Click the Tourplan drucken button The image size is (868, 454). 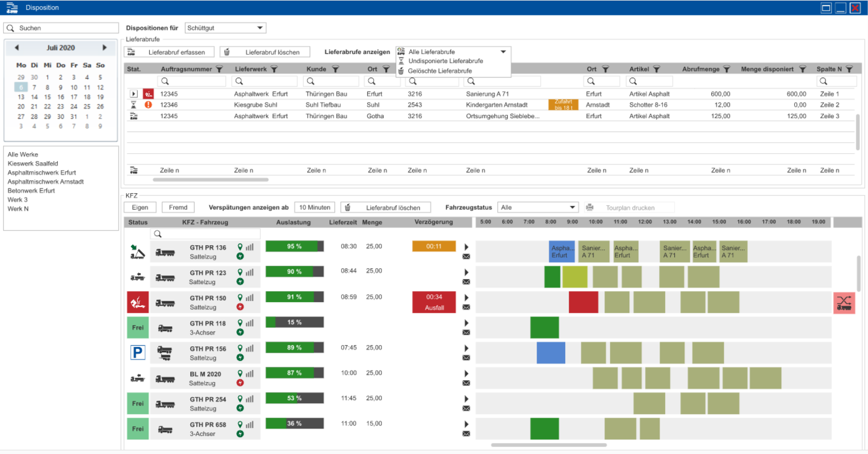(629, 208)
